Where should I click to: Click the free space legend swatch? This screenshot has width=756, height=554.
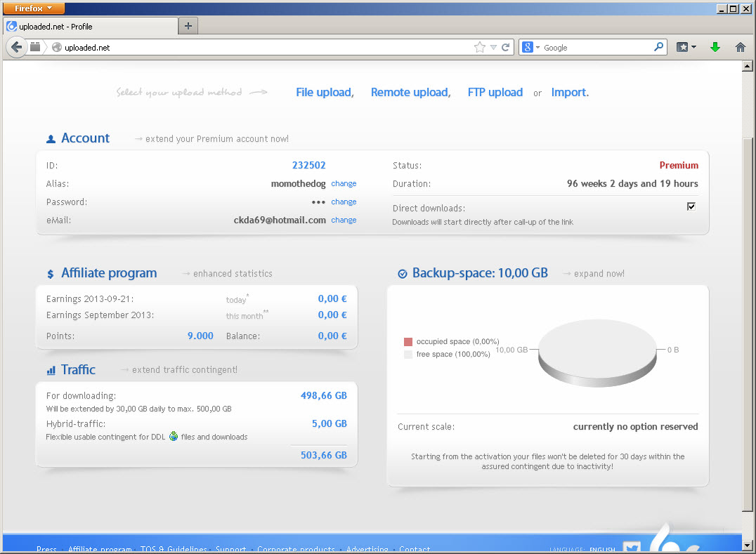pos(408,354)
